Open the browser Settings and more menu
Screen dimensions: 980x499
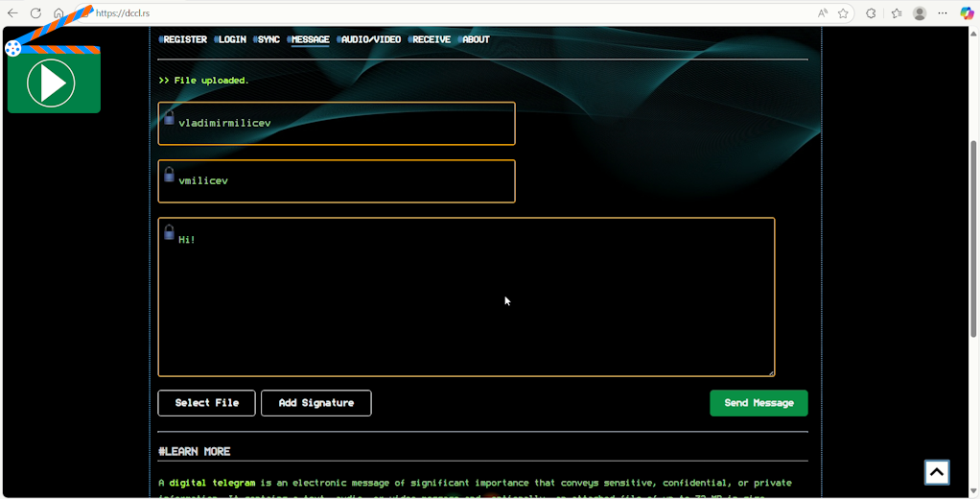coord(943,13)
